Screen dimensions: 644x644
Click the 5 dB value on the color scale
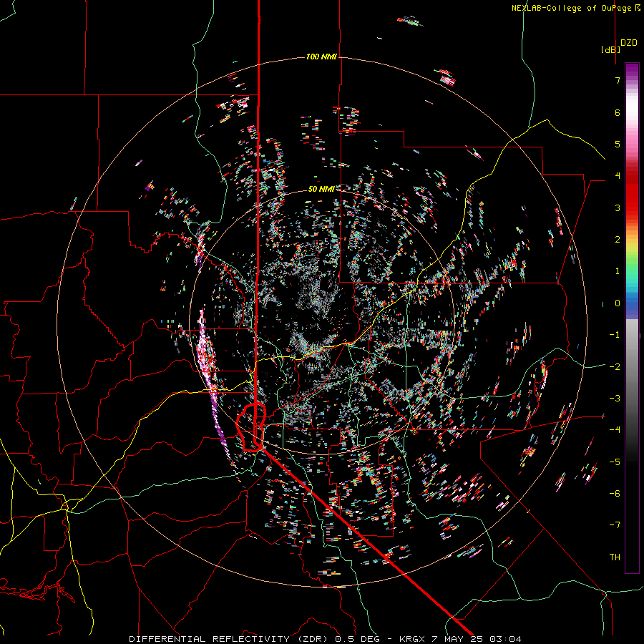618,144
